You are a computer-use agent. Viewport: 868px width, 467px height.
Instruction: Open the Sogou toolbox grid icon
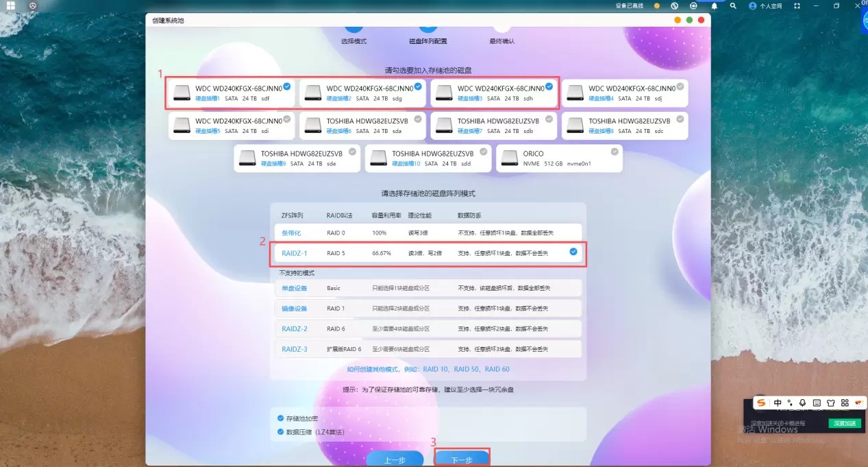[x=844, y=403]
